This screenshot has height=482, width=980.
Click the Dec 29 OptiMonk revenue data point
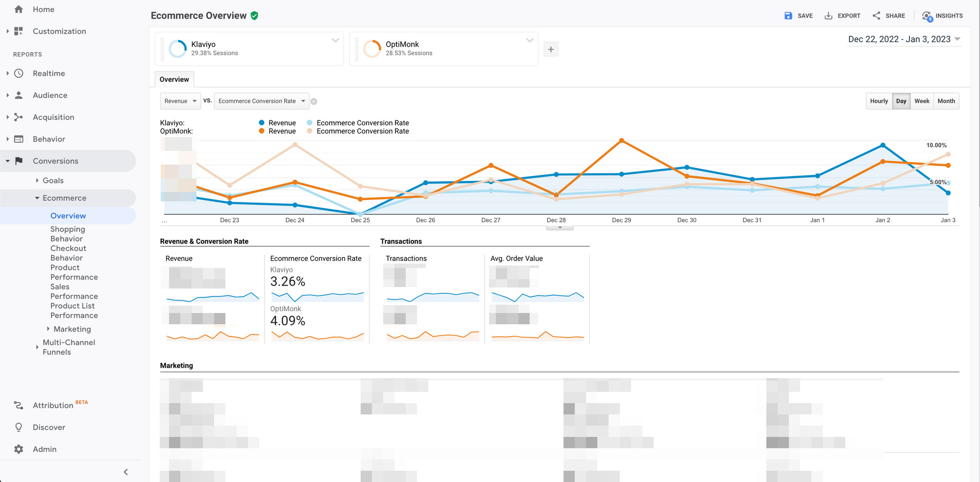pyautogui.click(x=621, y=141)
